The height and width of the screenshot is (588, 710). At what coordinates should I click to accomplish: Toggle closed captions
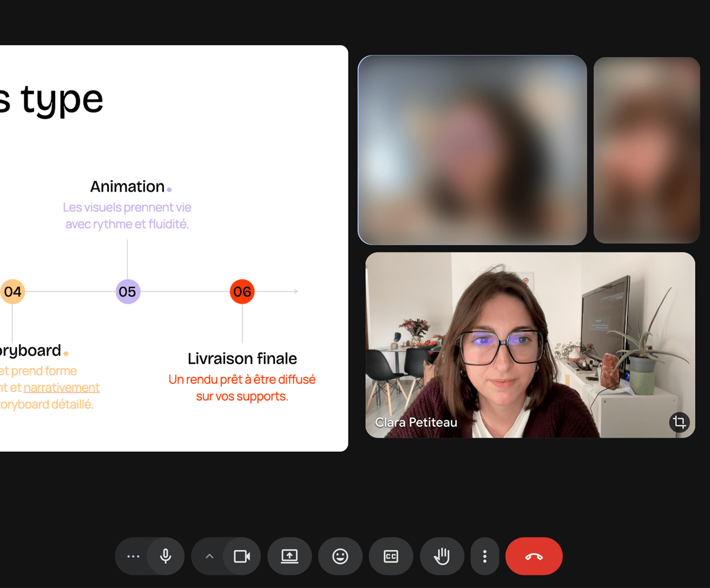[x=390, y=556]
